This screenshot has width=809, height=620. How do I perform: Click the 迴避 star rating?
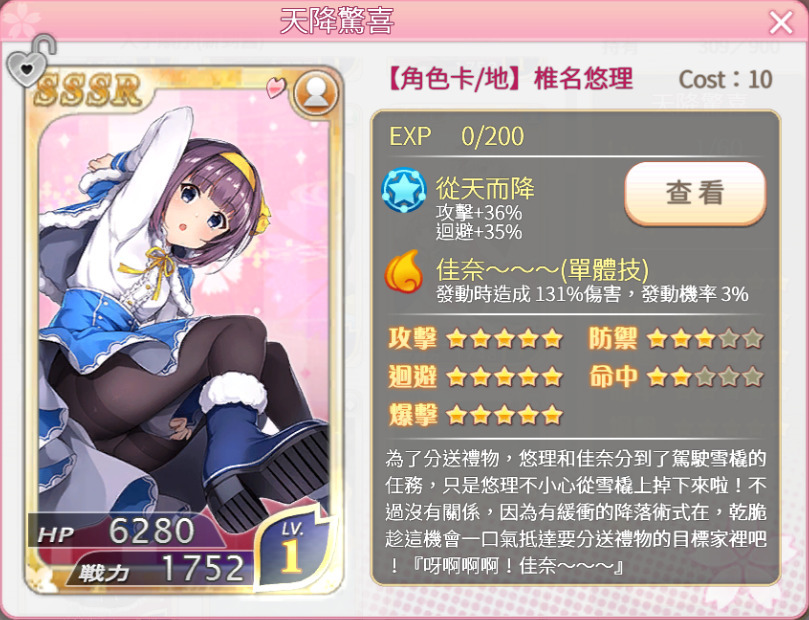click(x=475, y=377)
